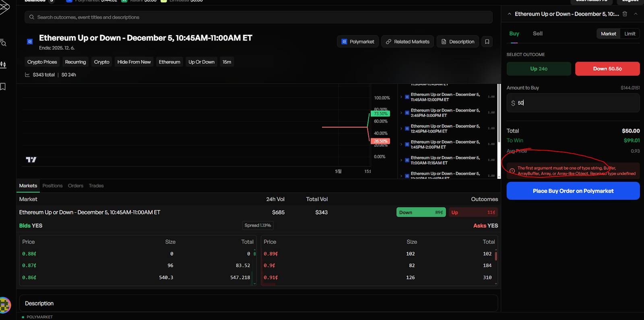644x320 pixels.
Task: Bookmark this market with the header bookmark button
Action: (x=487, y=42)
